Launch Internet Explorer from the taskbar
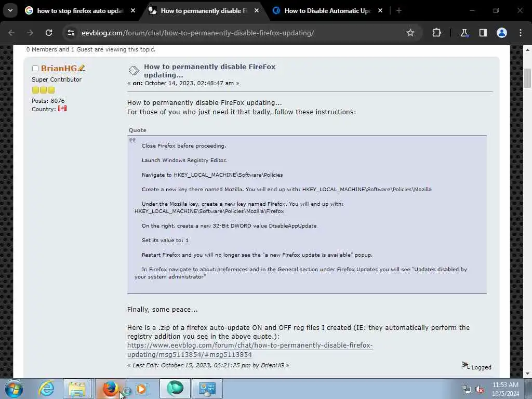This screenshot has height=399, width=532. point(46,389)
